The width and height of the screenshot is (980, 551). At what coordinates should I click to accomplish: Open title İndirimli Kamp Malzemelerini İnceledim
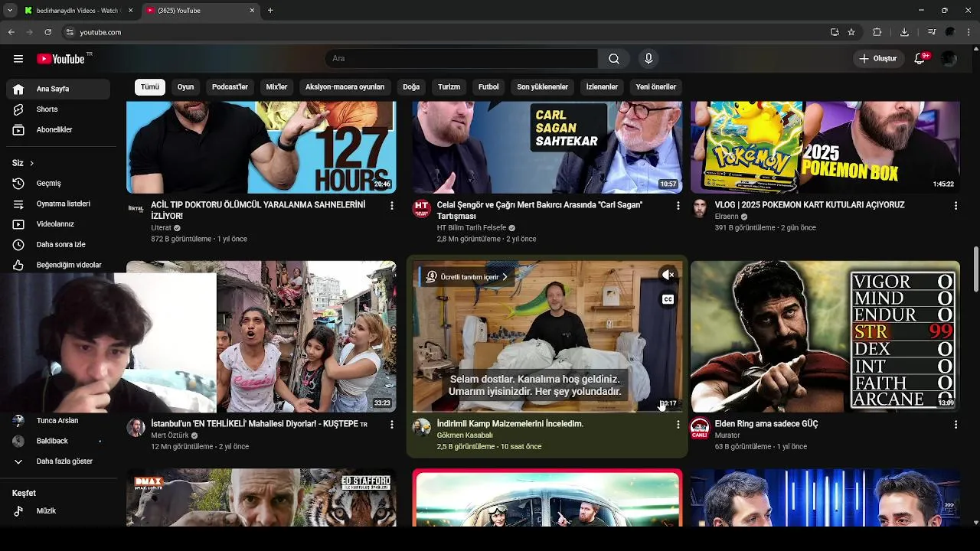click(510, 424)
